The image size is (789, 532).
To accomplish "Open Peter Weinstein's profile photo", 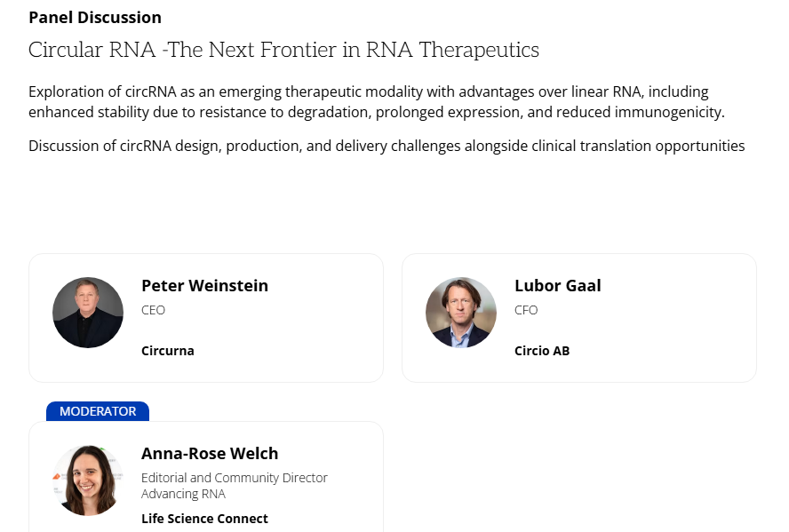I will 88,313.
